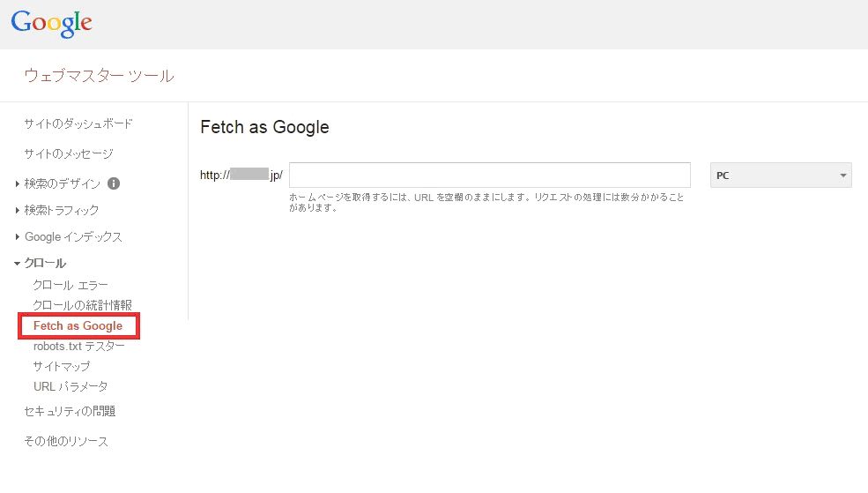Click the Fetch as Google page heading
The width and height of the screenshot is (868, 493).
[x=264, y=127]
